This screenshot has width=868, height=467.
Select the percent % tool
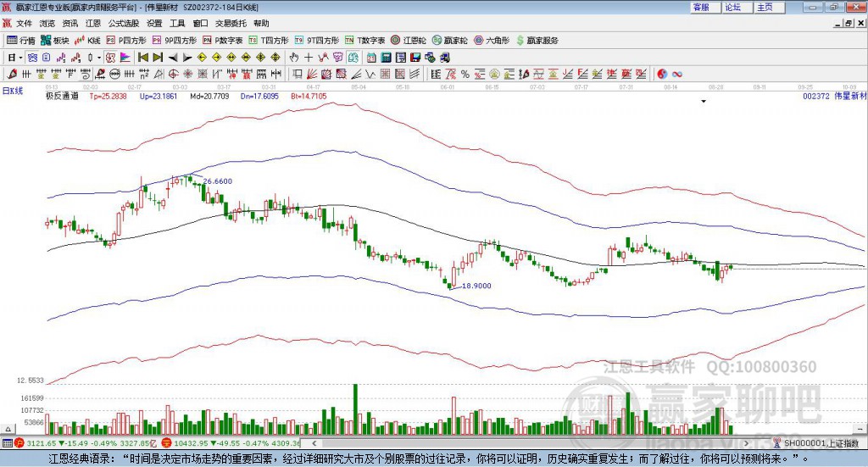[465, 74]
